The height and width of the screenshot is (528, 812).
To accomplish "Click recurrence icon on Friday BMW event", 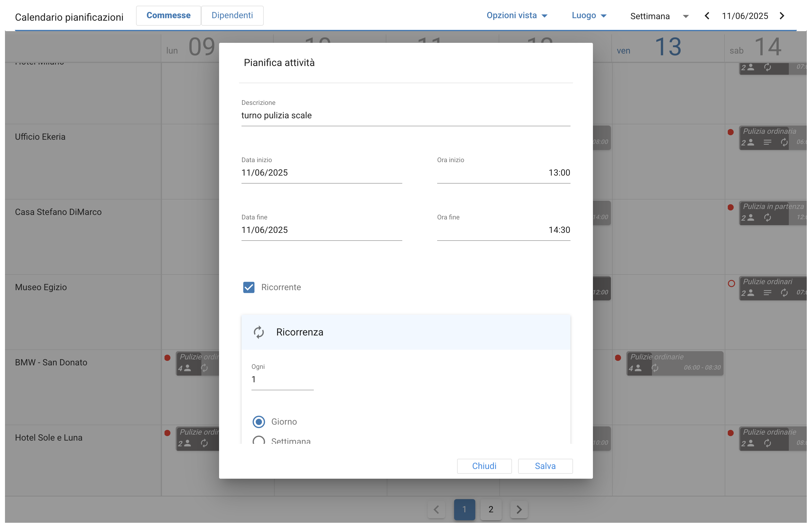I will (x=655, y=368).
